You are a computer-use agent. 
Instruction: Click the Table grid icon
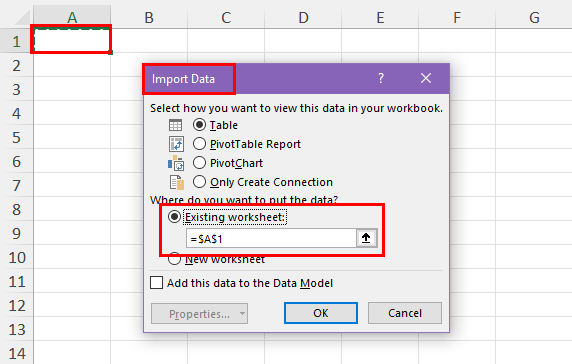coord(175,125)
